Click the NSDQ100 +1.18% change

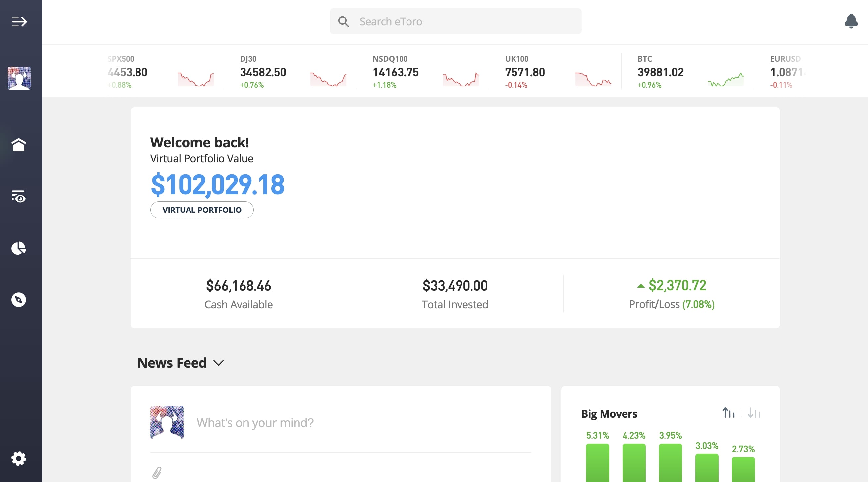(x=384, y=85)
